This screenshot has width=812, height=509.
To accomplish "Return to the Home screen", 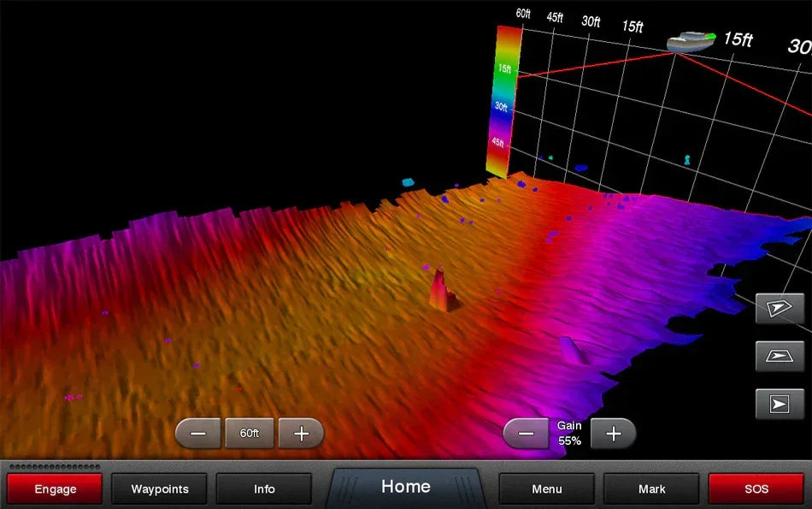I will (x=405, y=486).
